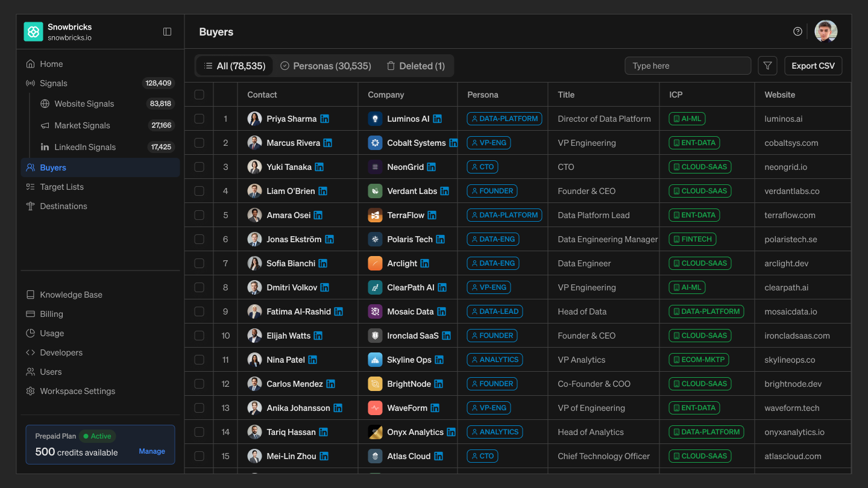Open Priya Sharma's LinkedIn icon
The image size is (868, 488).
tap(325, 119)
